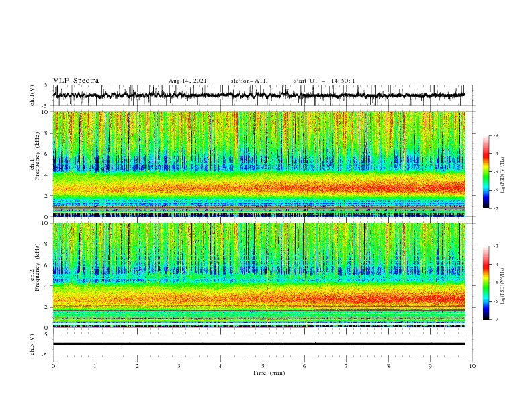Click the "-7" label on ch.2 colorbar

point(496,319)
